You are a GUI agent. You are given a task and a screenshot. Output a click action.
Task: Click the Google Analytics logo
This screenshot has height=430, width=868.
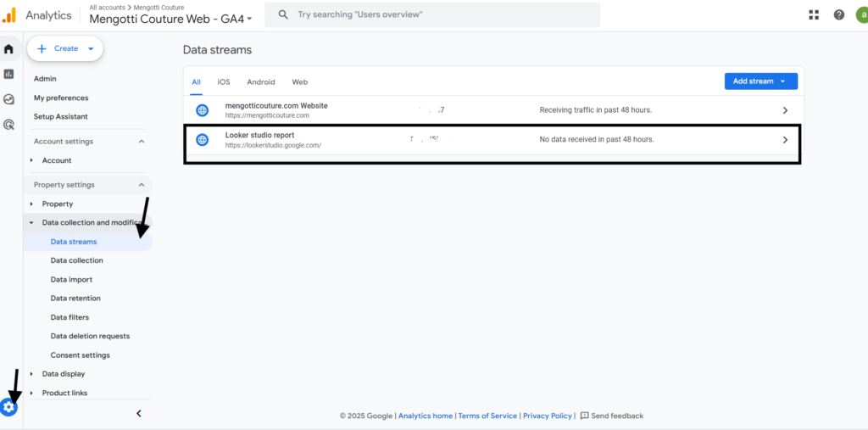click(8, 15)
